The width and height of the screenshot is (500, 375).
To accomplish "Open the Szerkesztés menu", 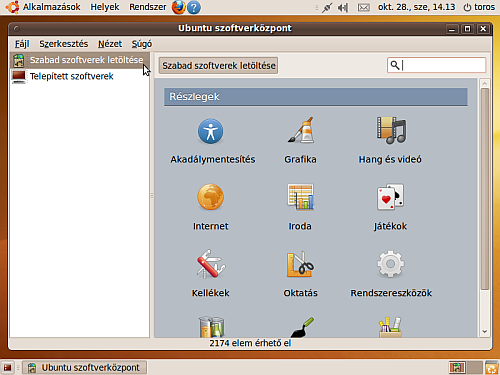I will coord(64,44).
